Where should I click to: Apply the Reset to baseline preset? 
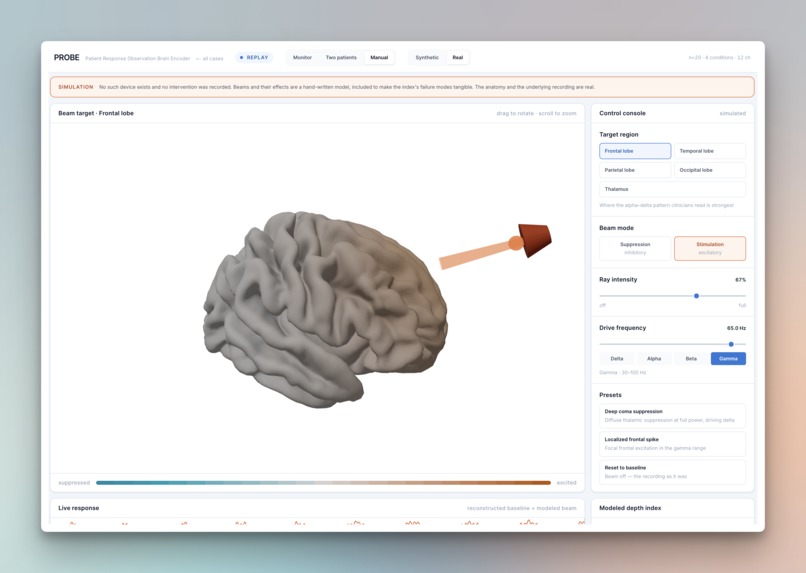(672, 472)
